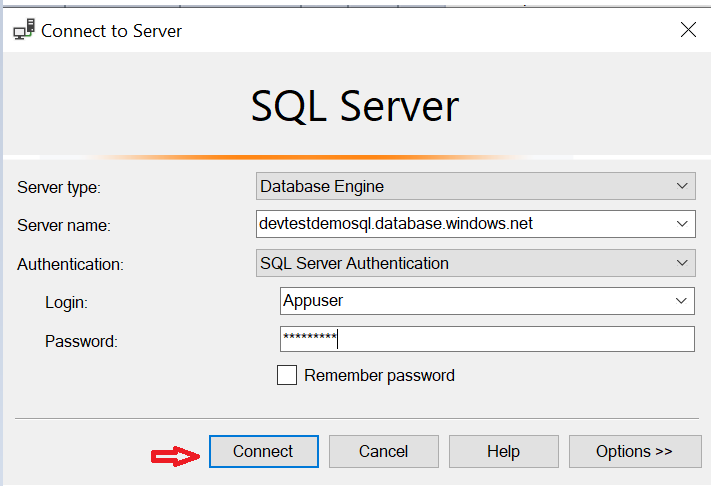
Task: Select the Database Engine value box
Action: coord(476,186)
